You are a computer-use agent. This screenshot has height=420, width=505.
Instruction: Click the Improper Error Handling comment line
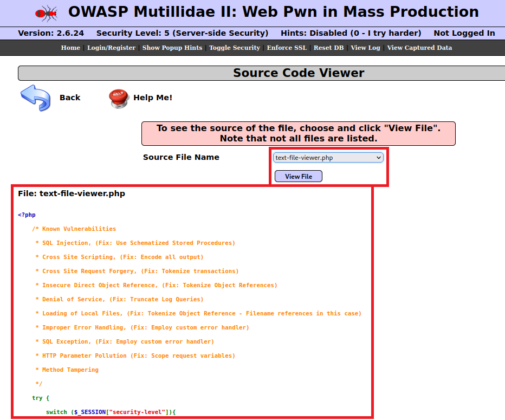(x=143, y=327)
